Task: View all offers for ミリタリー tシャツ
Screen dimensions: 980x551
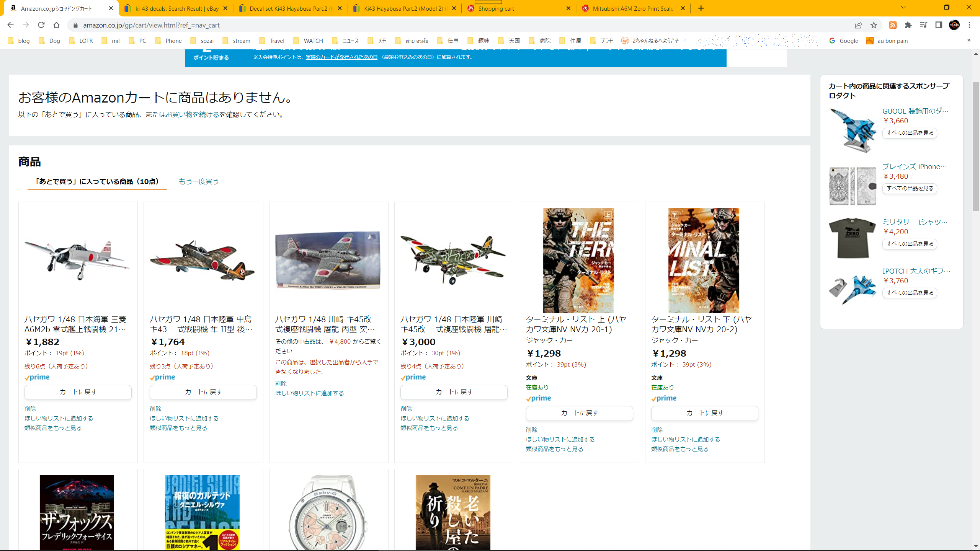Action: [x=910, y=244]
